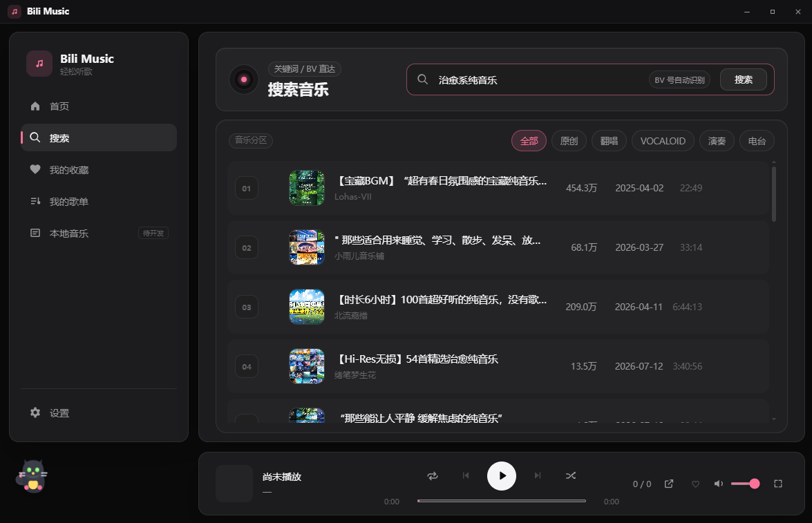This screenshot has height=523, width=812.
Task: Open 设置 settings
Action: (x=98, y=412)
